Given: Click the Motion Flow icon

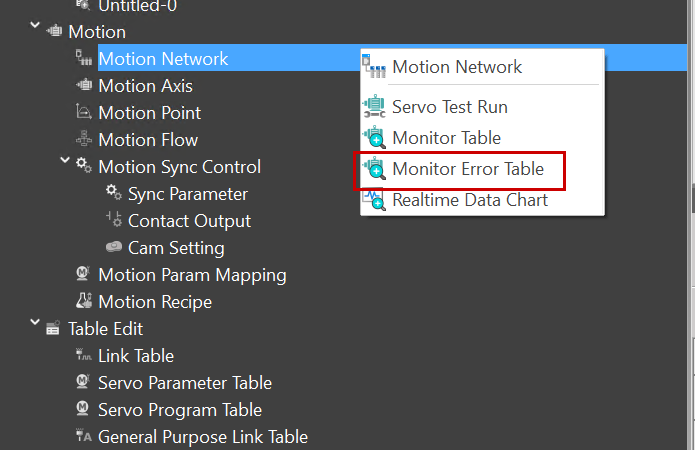Looking at the screenshot, I should tap(84, 140).
